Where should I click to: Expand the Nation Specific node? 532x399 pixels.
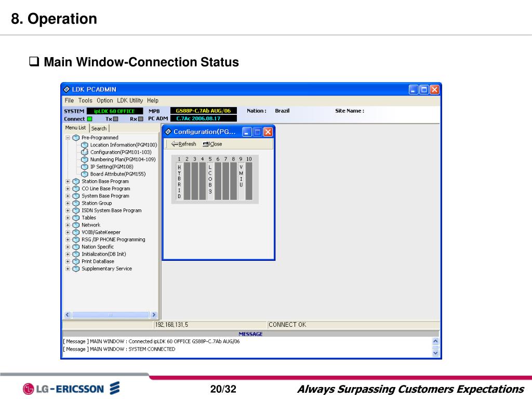point(68,247)
